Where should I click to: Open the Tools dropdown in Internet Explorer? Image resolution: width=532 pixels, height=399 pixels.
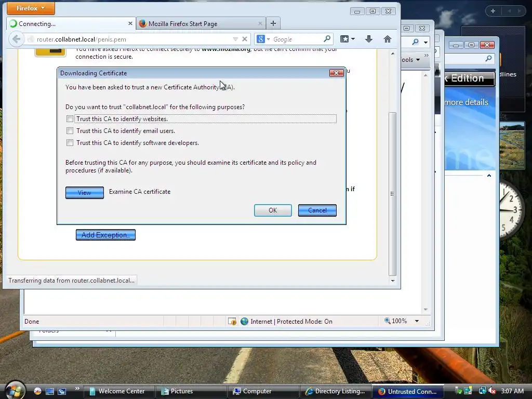[410, 60]
